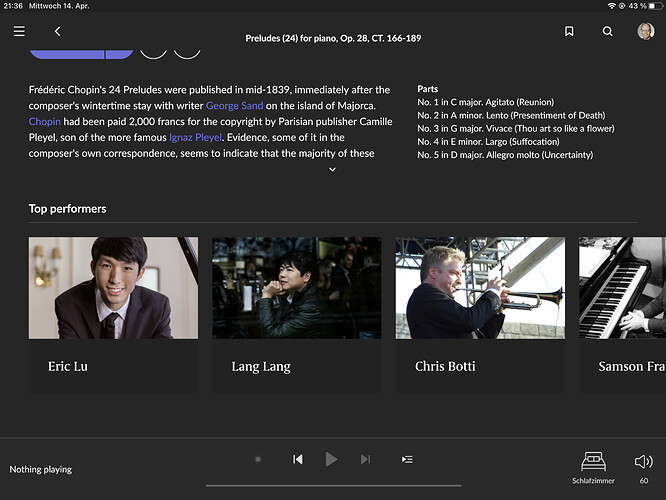Select the Schlafzimmer zone icon
Viewport: 666px width, 500px height.
click(593, 461)
